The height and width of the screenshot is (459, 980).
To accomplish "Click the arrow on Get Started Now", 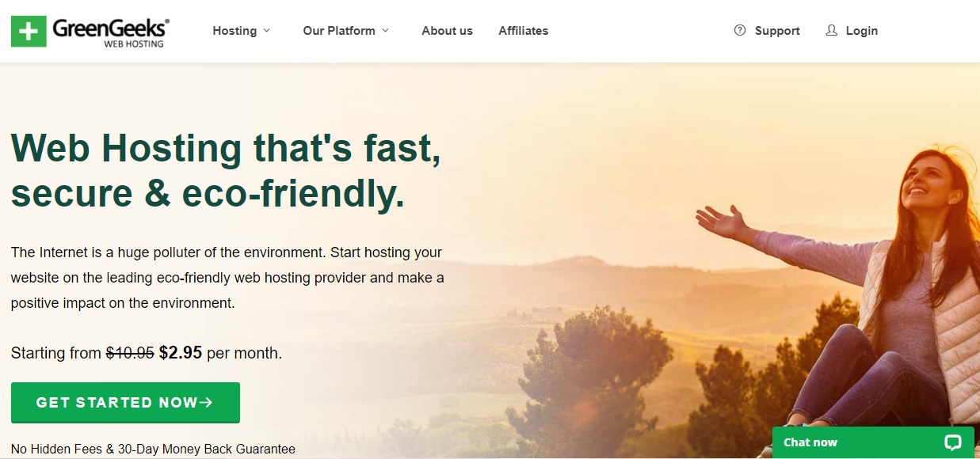I will (x=207, y=403).
